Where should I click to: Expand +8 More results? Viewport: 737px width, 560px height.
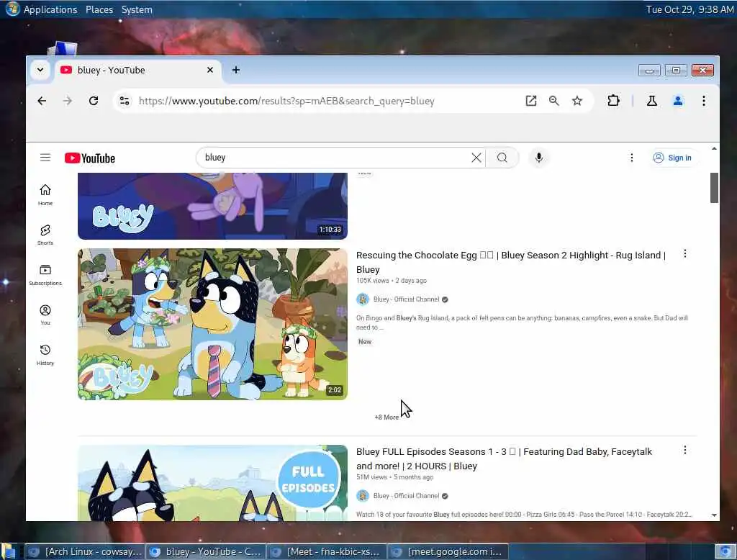(386, 417)
